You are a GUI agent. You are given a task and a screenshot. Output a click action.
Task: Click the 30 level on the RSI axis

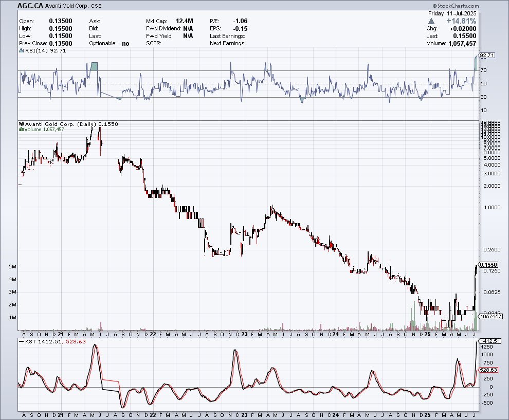484,97
